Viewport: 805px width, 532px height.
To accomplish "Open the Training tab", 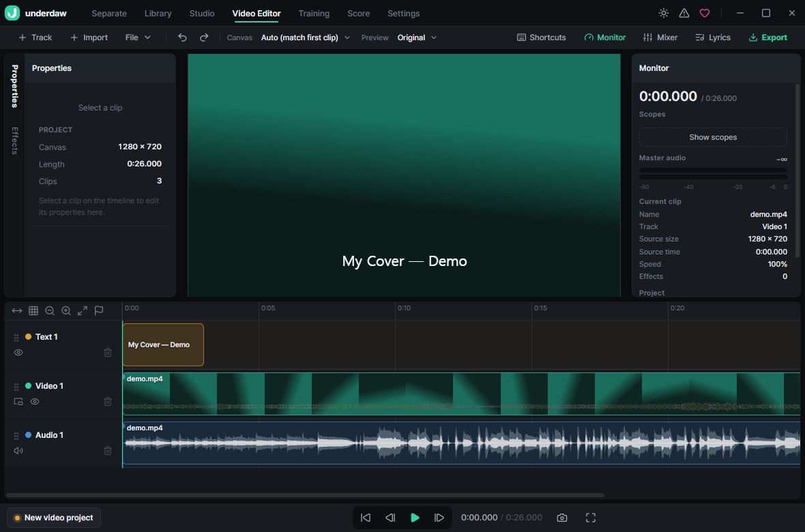I will pyautogui.click(x=314, y=14).
